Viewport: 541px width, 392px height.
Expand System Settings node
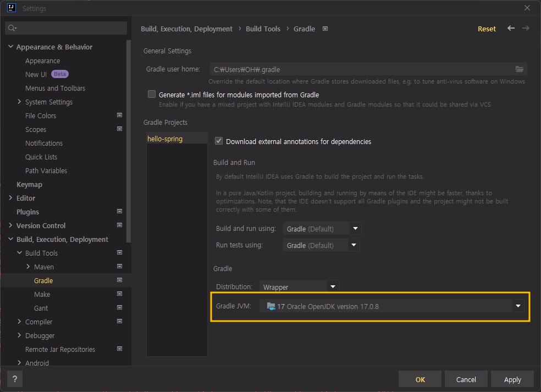(x=19, y=102)
